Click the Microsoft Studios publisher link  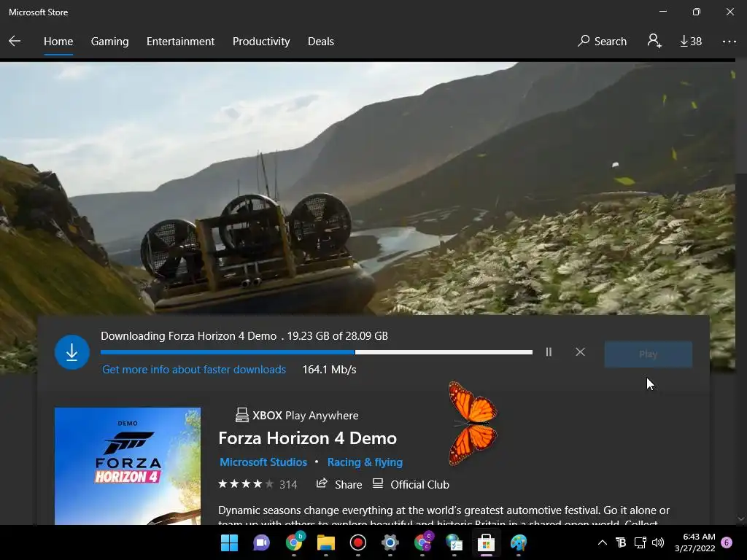tap(263, 462)
